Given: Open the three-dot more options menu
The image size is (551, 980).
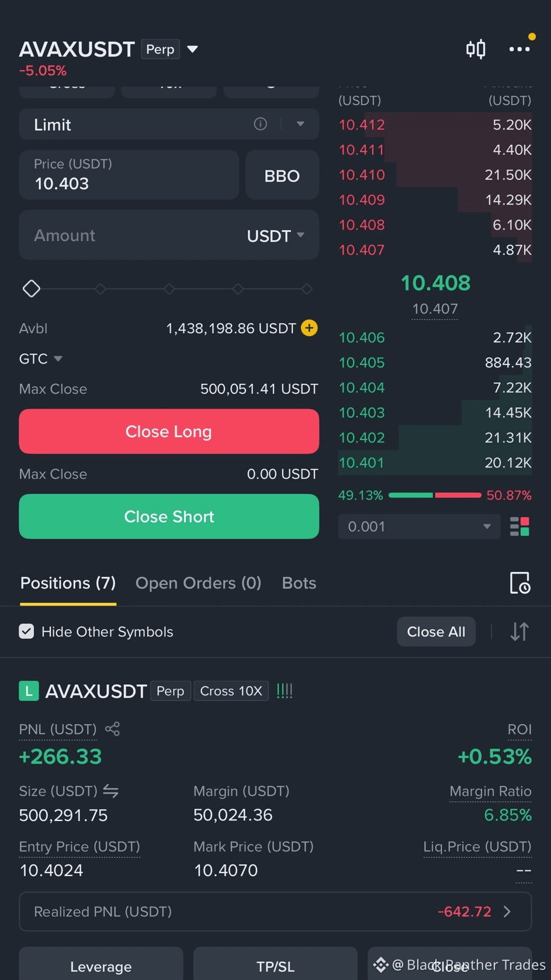Looking at the screenshot, I should pos(519,49).
